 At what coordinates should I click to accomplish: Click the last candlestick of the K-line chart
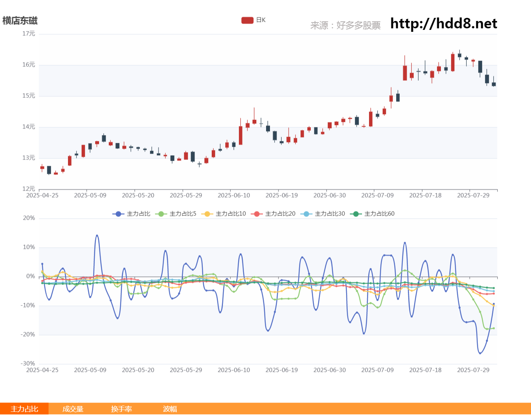[494, 84]
